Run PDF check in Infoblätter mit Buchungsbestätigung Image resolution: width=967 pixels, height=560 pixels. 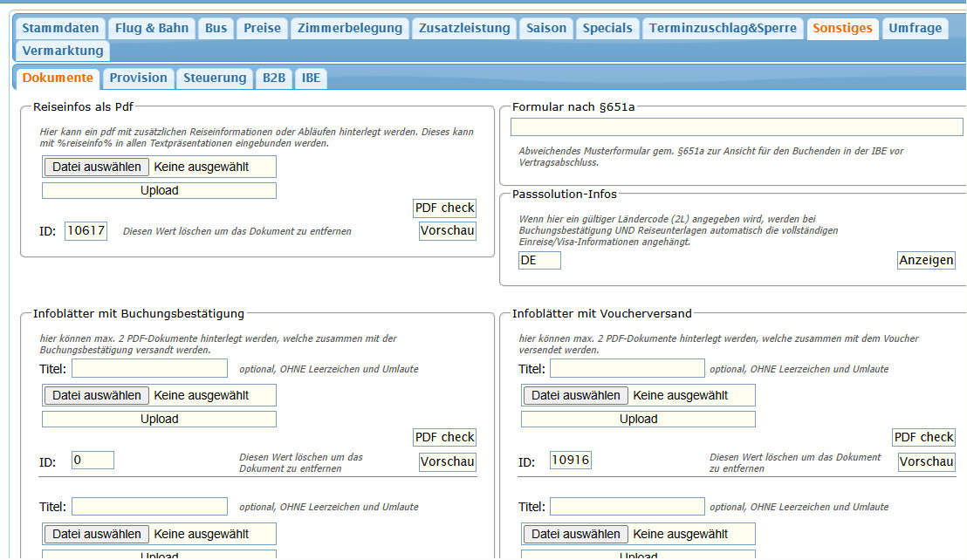coord(444,437)
